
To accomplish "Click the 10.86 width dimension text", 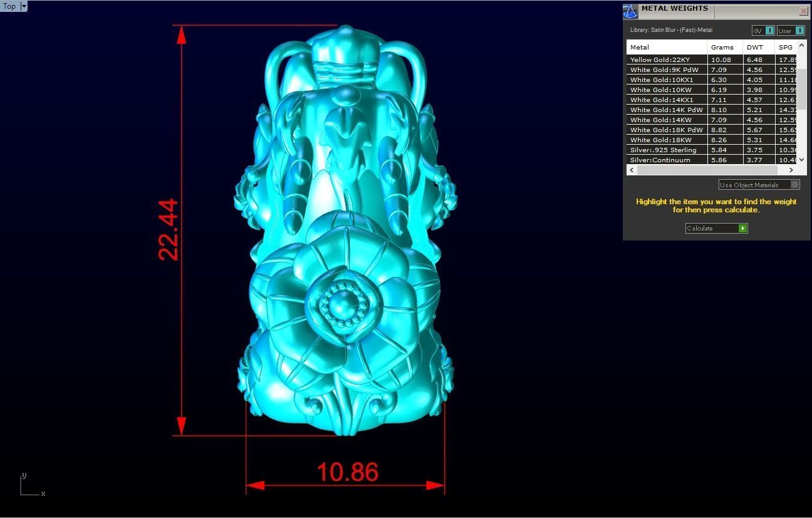I will click(348, 472).
